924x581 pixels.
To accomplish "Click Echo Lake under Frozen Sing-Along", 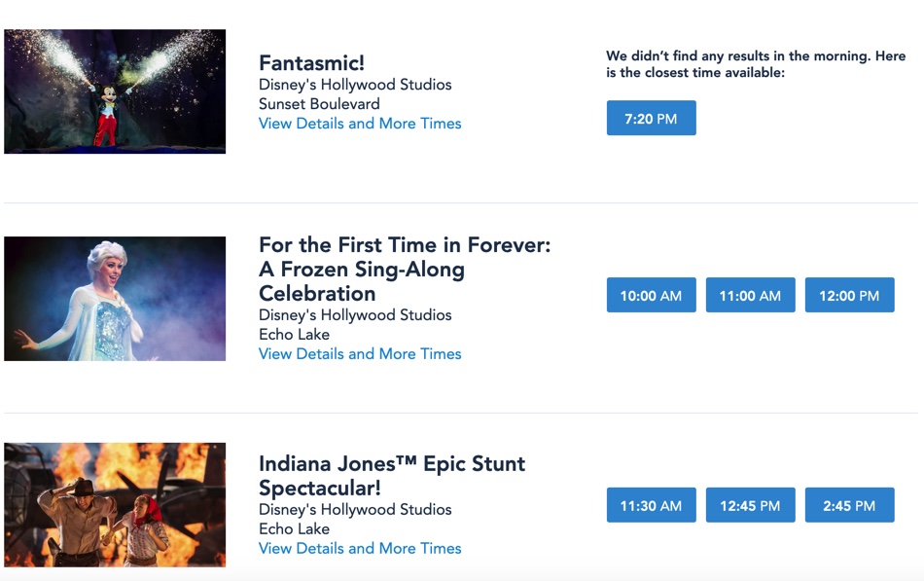I will coord(294,335).
